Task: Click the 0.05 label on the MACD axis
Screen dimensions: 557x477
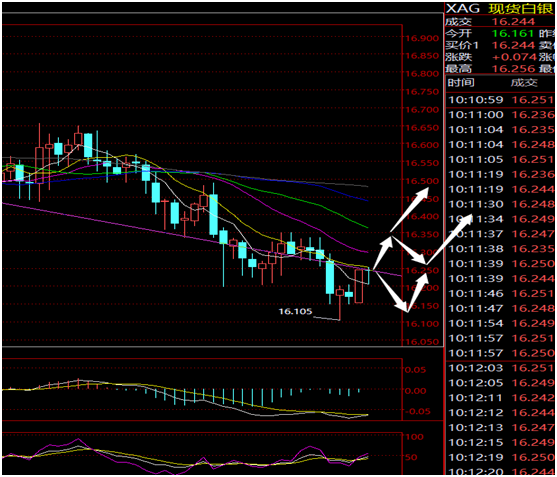Action: [x=415, y=370]
